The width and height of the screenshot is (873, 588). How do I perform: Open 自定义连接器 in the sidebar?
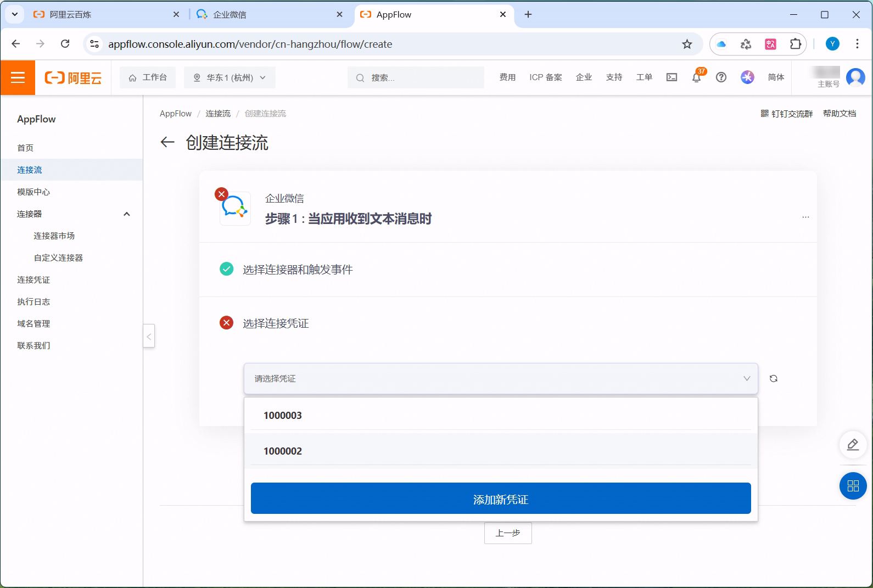coord(58,257)
